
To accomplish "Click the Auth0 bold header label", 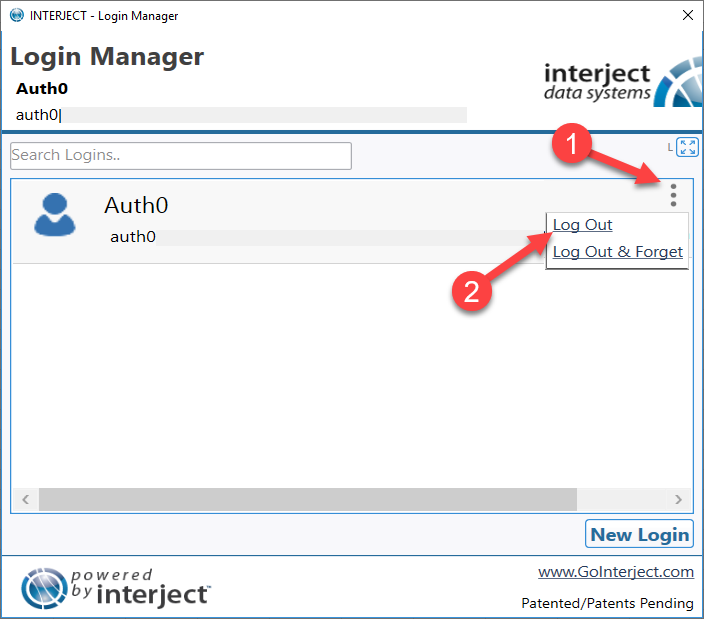I will tap(42, 88).
